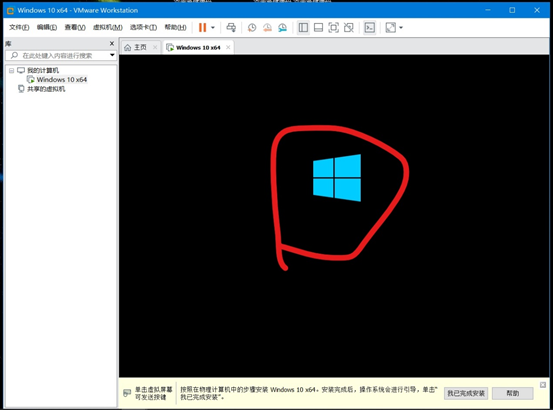This screenshot has height=410, width=553.
Task: Minimize the VMware Workstation window
Action: [488, 10]
